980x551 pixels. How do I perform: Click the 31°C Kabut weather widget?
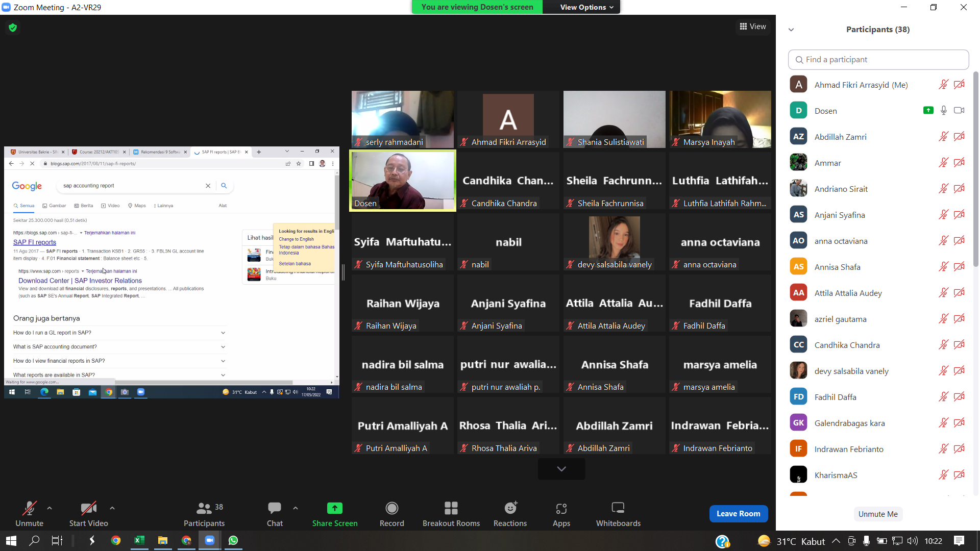[x=792, y=541]
